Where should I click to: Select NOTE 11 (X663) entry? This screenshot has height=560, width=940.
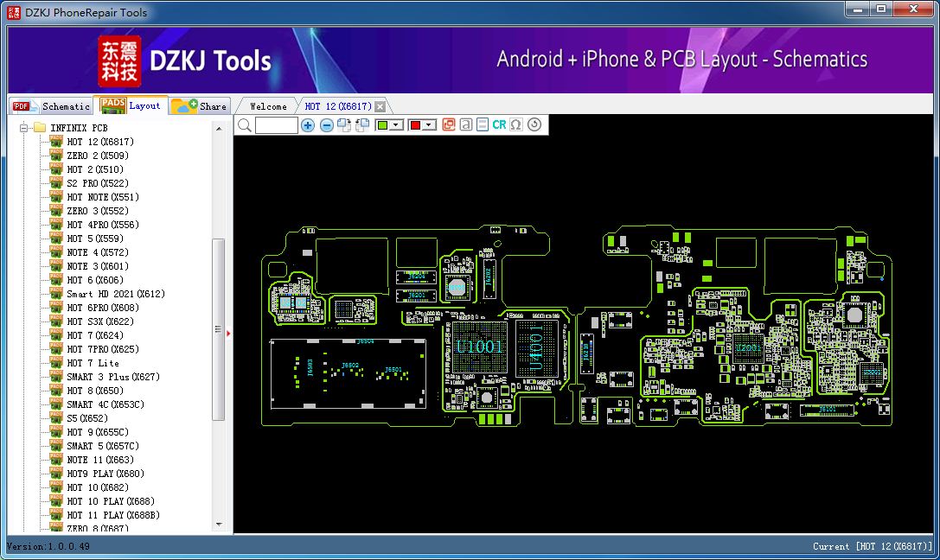pos(100,460)
